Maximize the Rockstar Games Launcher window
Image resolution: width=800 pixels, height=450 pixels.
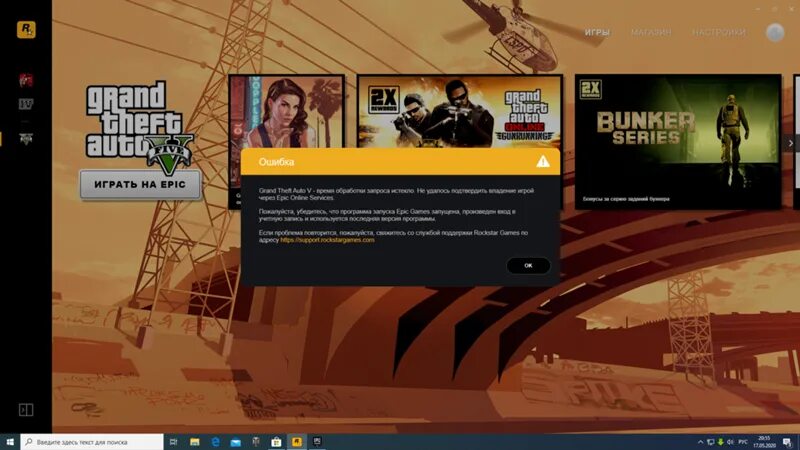click(x=774, y=9)
